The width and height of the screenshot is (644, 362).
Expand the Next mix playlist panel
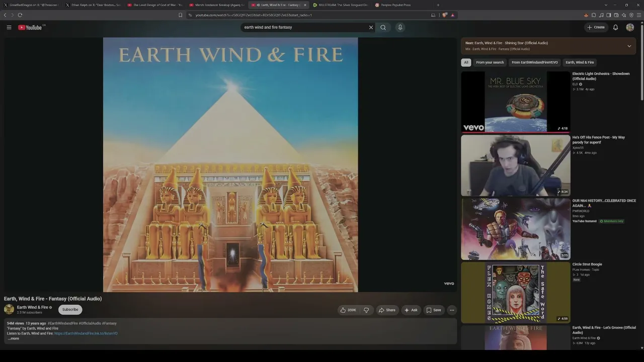click(629, 46)
